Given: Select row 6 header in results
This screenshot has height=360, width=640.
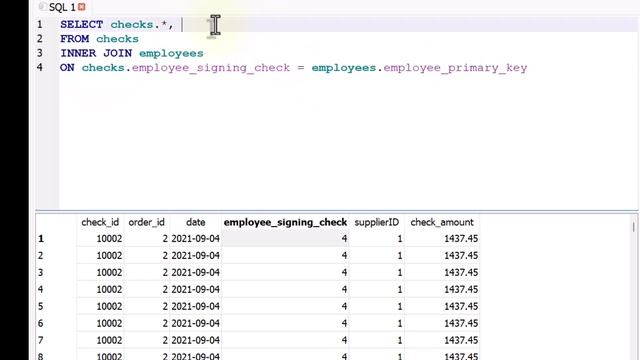Looking at the screenshot, I should tap(56, 323).
